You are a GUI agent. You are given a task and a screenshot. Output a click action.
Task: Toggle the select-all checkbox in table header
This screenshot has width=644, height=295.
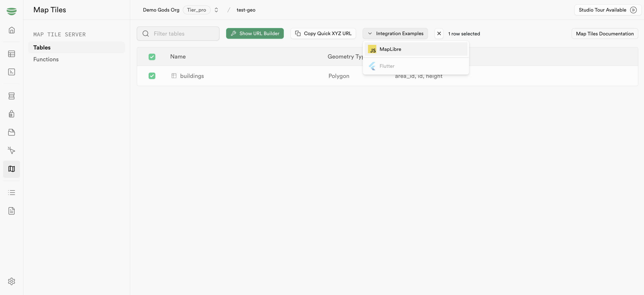[x=152, y=57]
